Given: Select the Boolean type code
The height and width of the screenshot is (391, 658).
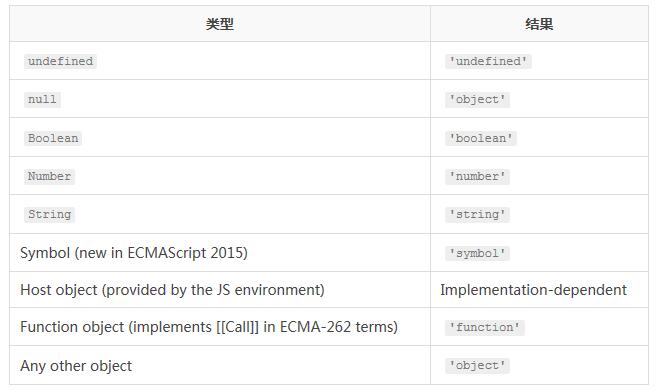Looking at the screenshot, I should coord(53,138).
